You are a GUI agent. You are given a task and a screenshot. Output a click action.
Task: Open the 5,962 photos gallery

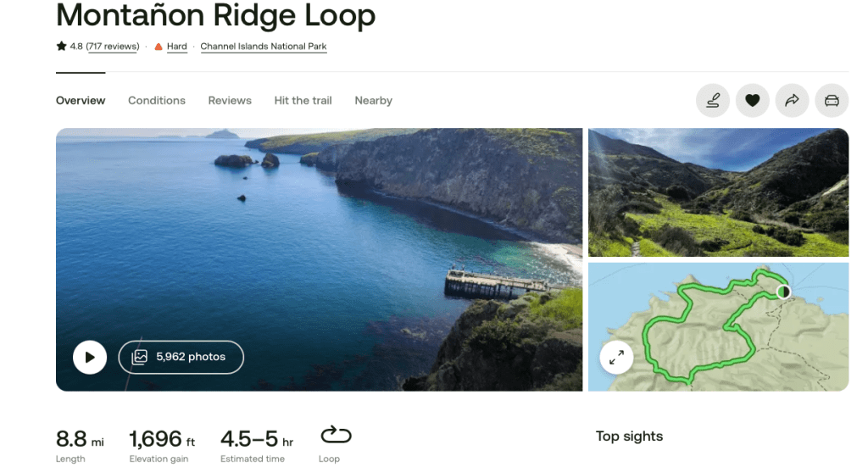click(181, 357)
